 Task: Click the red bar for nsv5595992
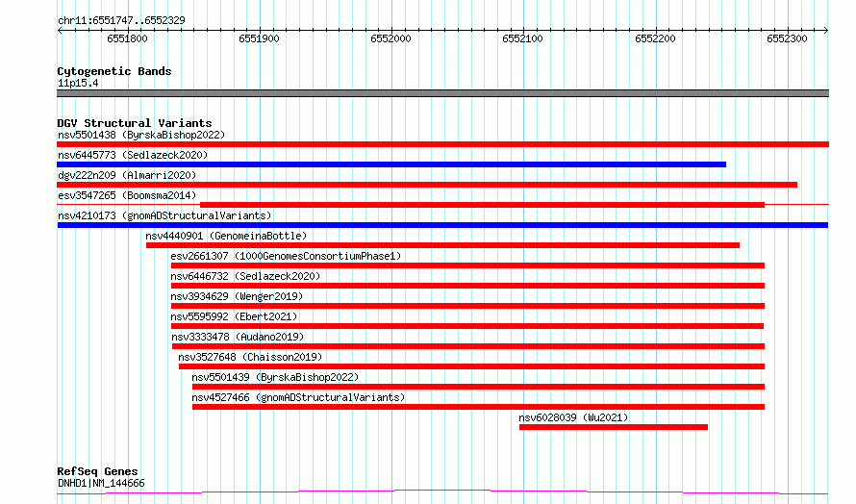click(467, 326)
